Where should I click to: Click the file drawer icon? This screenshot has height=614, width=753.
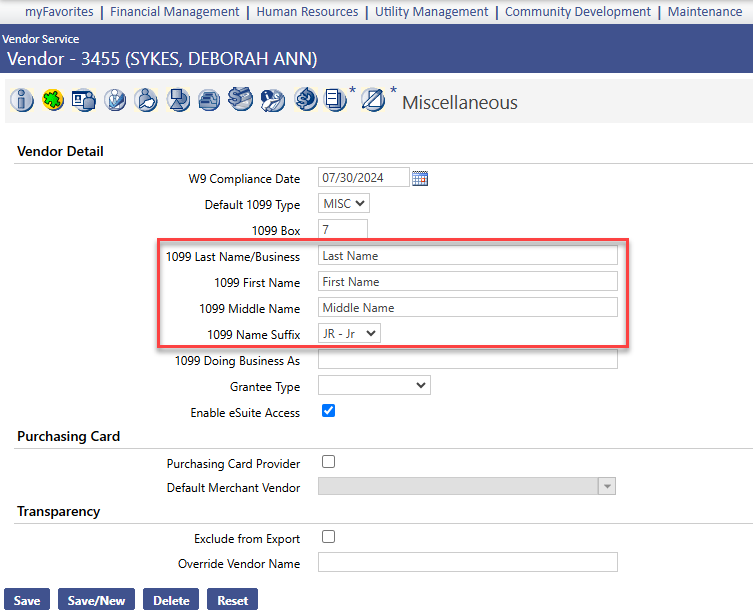pyautogui.click(x=209, y=100)
